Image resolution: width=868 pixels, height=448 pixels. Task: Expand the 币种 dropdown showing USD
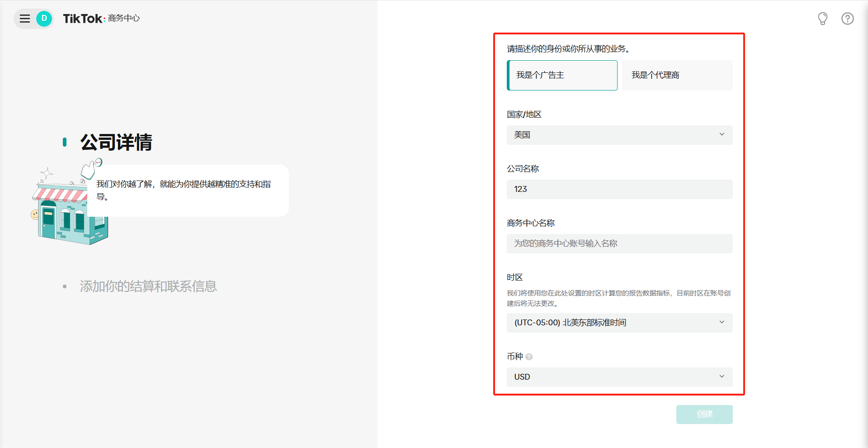click(619, 377)
